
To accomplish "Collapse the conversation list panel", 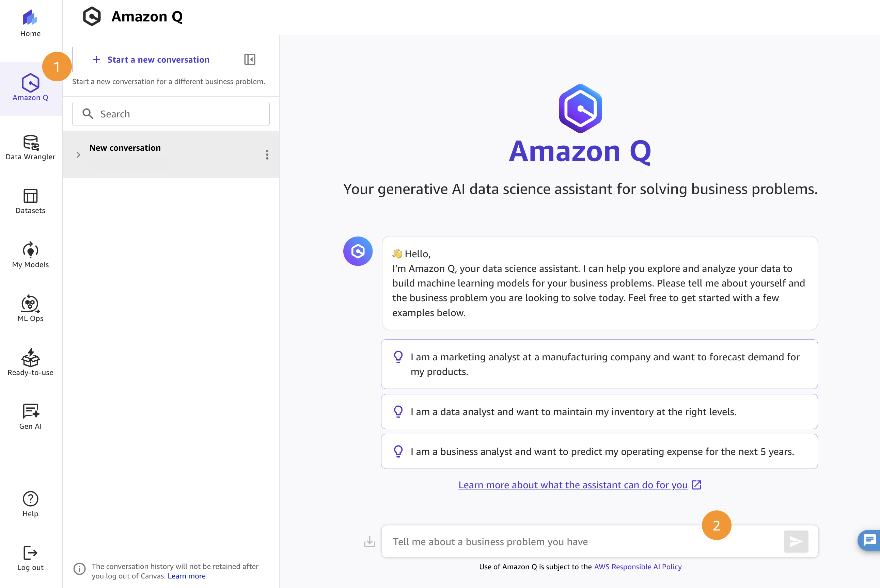I will [250, 59].
